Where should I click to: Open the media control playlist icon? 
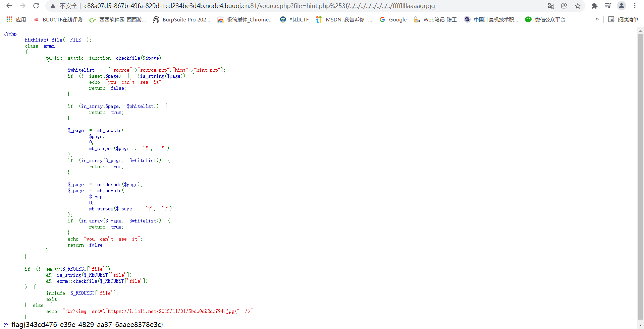click(x=608, y=6)
